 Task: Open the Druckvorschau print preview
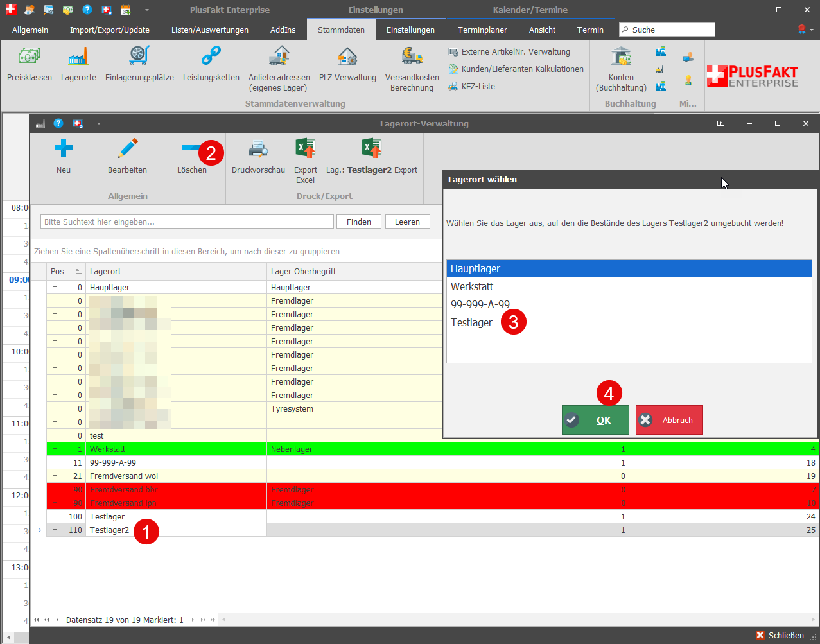click(x=258, y=157)
